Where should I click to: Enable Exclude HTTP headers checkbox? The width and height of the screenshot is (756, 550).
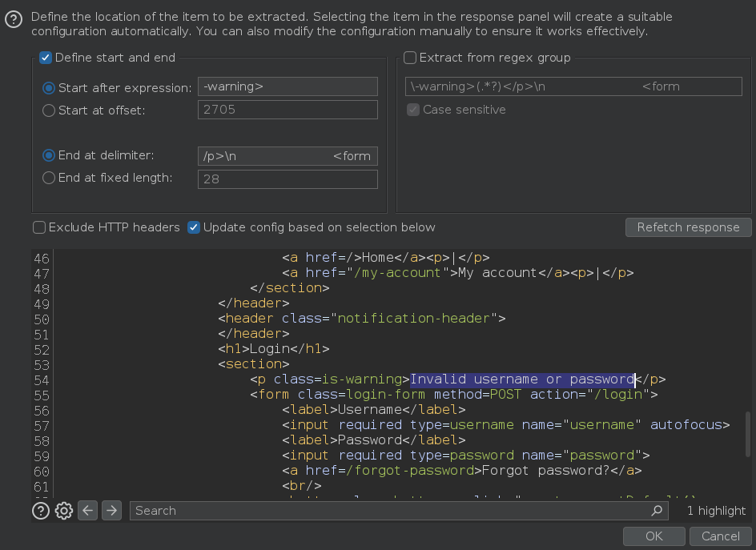click(39, 227)
